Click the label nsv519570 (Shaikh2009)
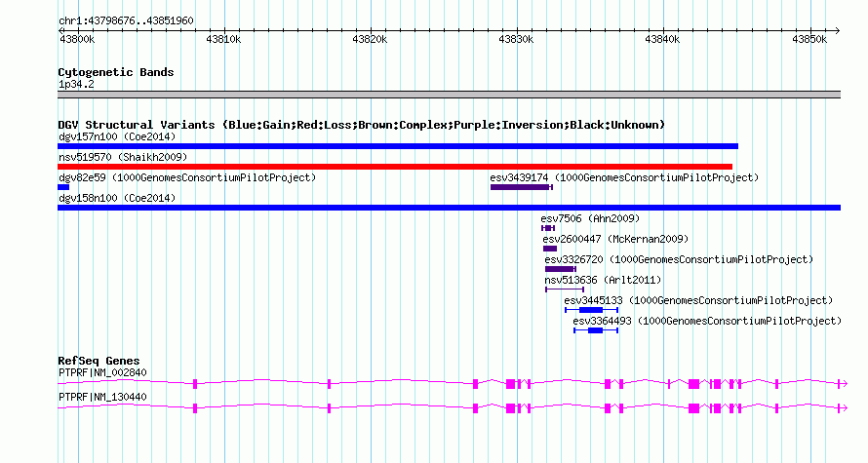This screenshot has height=463, width=868. pos(123,157)
